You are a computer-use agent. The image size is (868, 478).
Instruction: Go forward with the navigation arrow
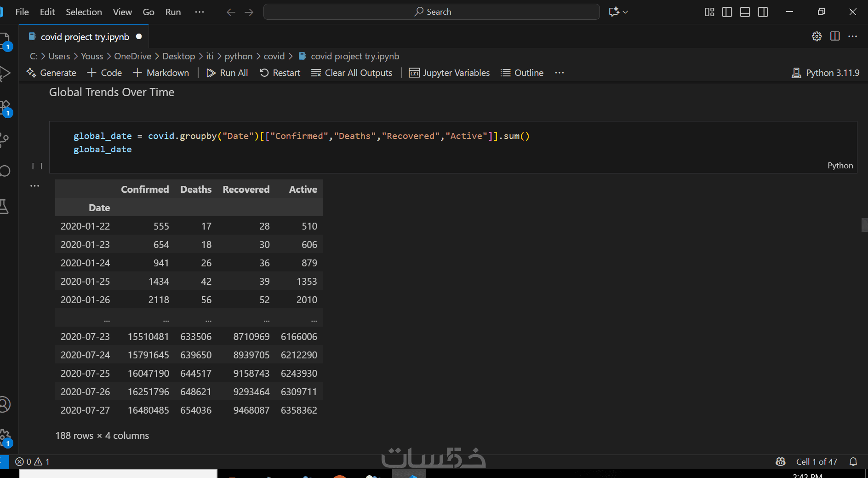[x=249, y=12]
